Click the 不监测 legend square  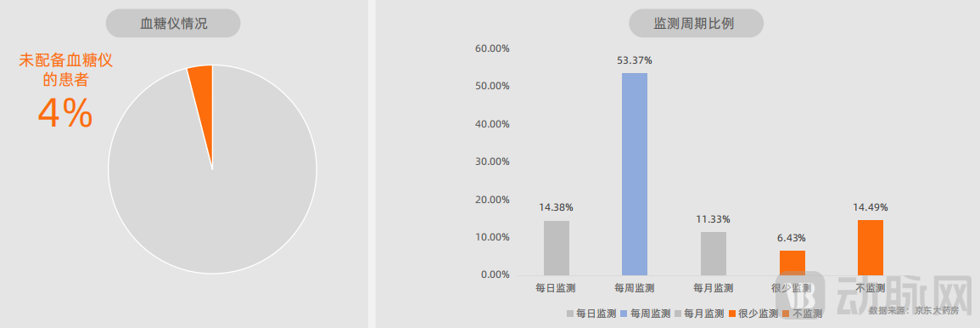pos(787,313)
